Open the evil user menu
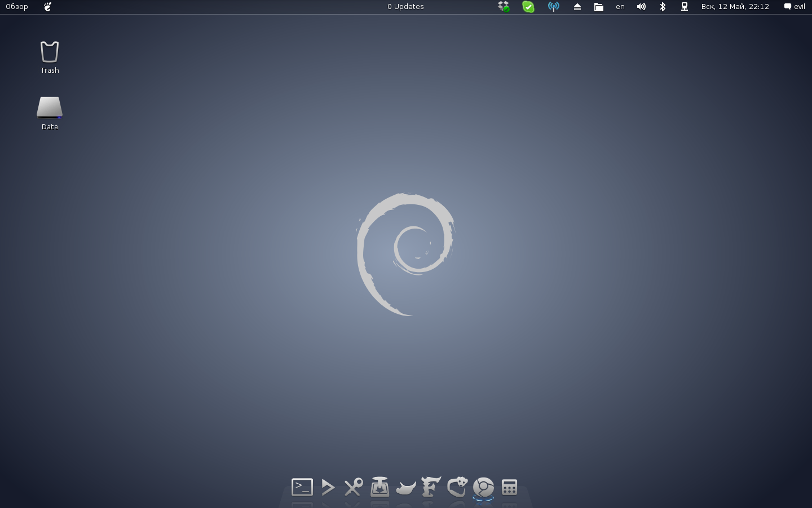 795,7
